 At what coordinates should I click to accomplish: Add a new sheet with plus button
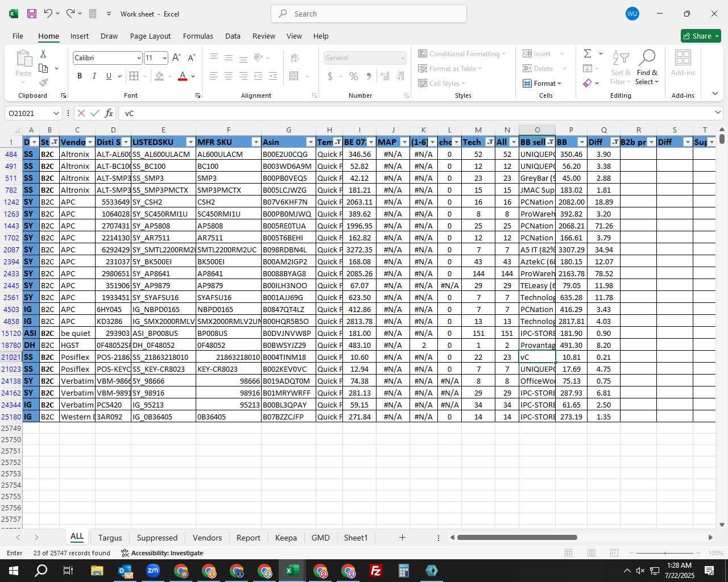click(x=402, y=537)
